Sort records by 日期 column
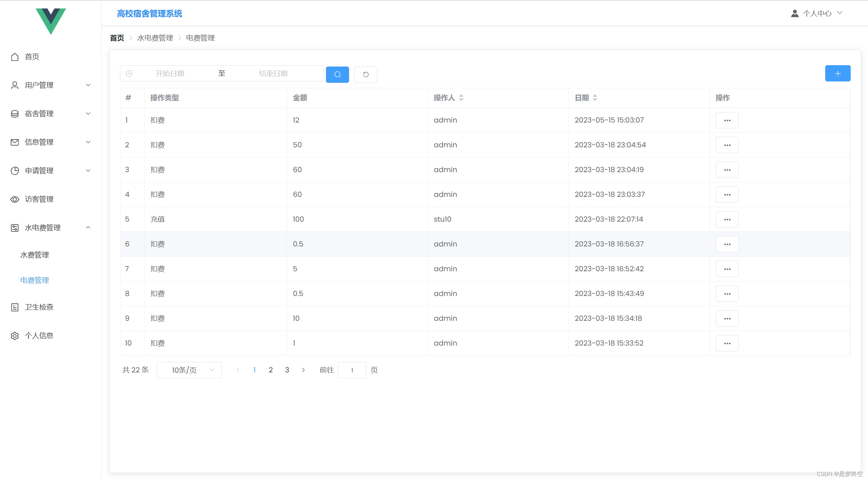The width and height of the screenshot is (868, 480). pyautogui.click(x=596, y=98)
